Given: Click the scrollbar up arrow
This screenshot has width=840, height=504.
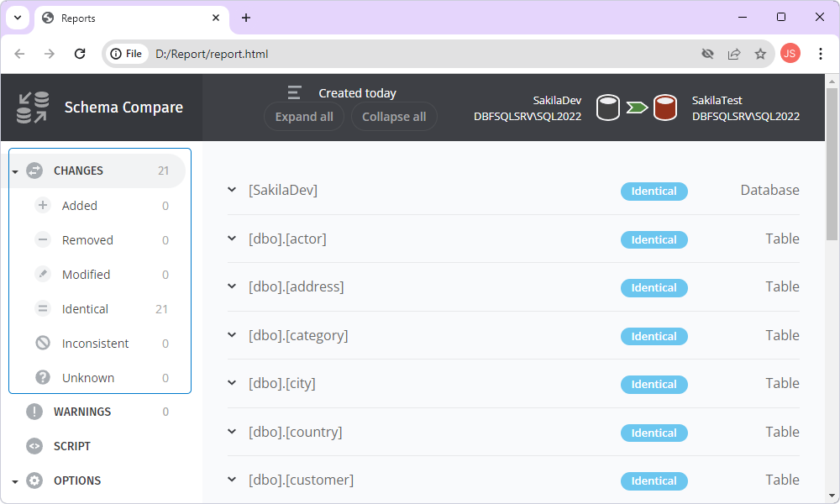Looking at the screenshot, I should [832, 81].
